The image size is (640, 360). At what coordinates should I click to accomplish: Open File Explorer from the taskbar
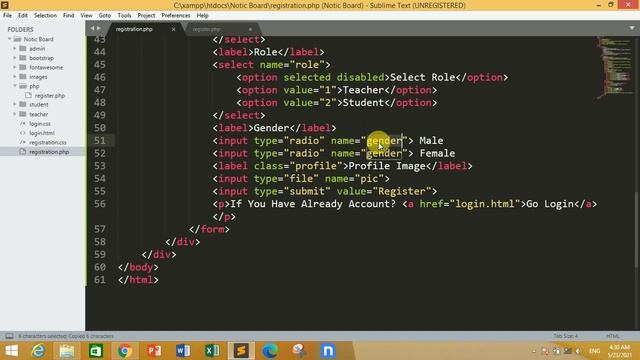pyautogui.click(x=67, y=351)
